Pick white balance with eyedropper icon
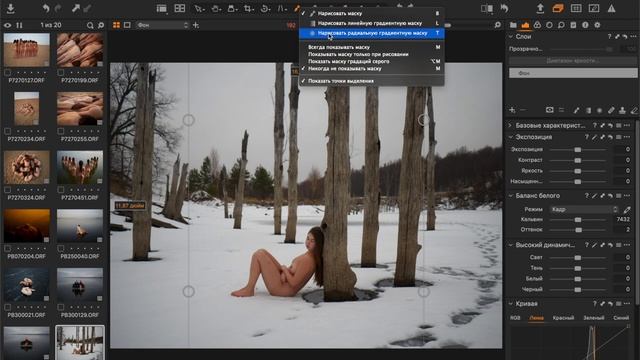This screenshot has height=360, width=640. tap(627, 209)
